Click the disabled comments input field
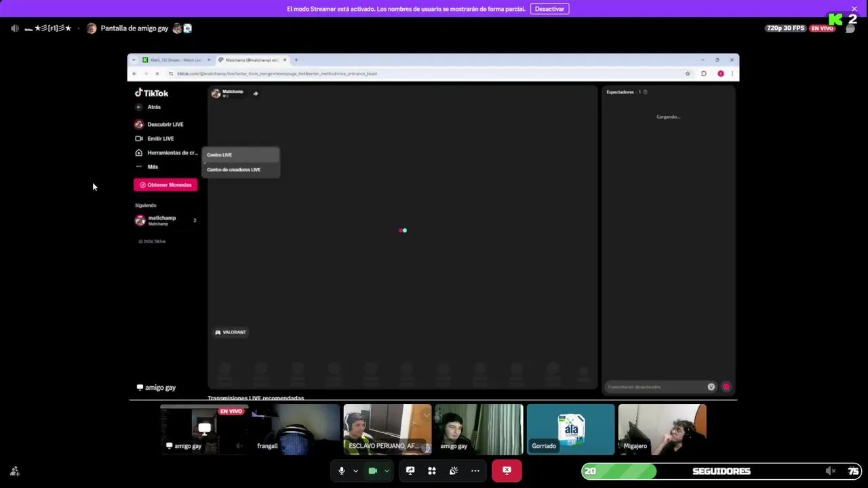Viewport: 868px width, 488px height. click(x=655, y=386)
